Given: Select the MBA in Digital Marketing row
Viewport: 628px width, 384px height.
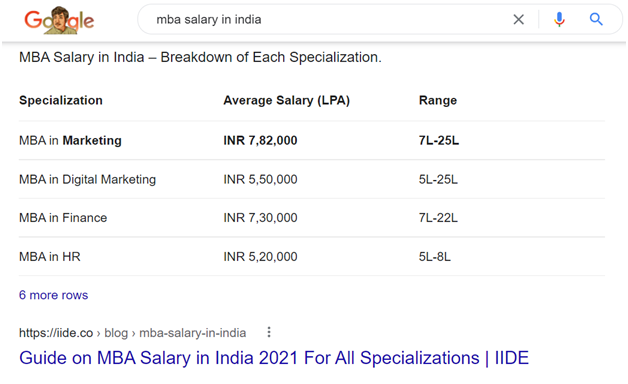Looking at the screenshot, I should pyautogui.click(x=312, y=179).
